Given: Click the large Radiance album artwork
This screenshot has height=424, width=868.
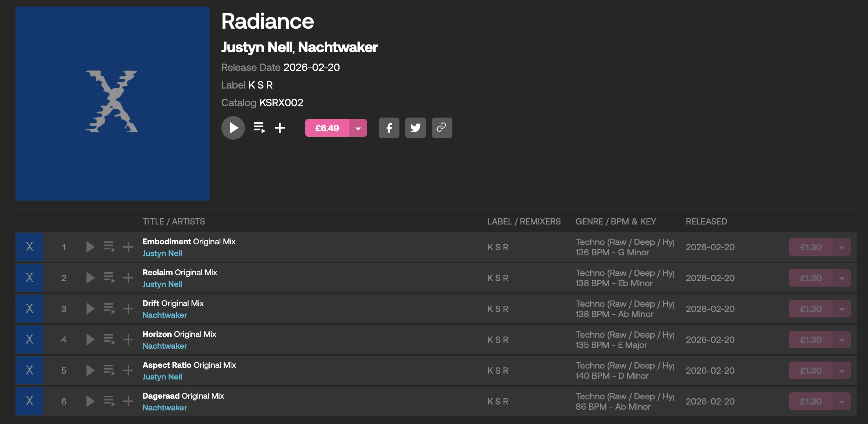Looking at the screenshot, I should 113,104.
